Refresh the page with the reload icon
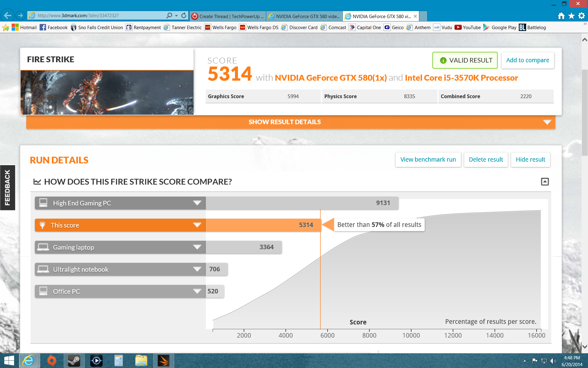The height and width of the screenshot is (368, 588). coord(184,15)
